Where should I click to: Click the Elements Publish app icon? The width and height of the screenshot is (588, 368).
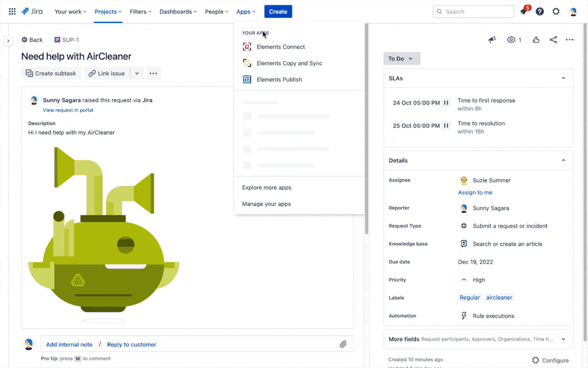click(247, 79)
